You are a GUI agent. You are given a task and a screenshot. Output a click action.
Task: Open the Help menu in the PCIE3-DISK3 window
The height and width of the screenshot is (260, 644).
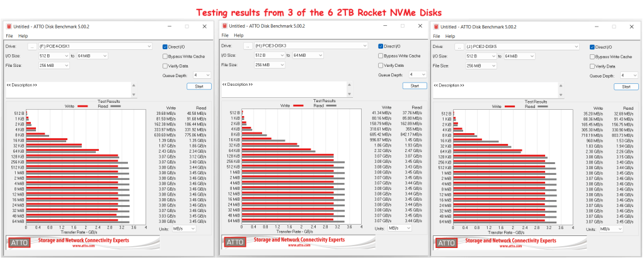tap(238, 35)
